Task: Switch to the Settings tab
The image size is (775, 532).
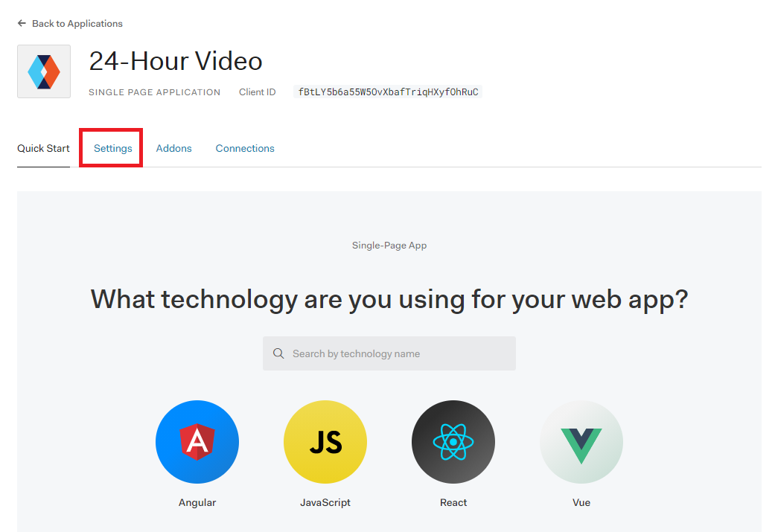Action: [112, 148]
